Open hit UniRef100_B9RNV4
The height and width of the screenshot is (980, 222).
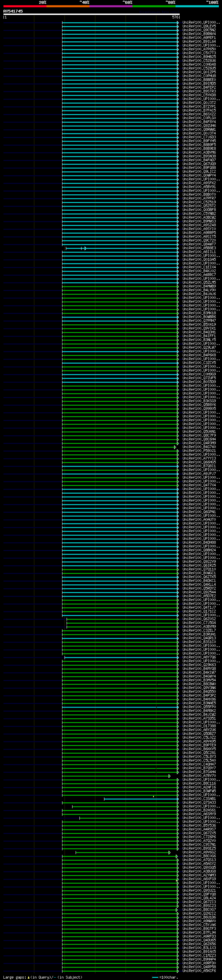click(x=199, y=34)
